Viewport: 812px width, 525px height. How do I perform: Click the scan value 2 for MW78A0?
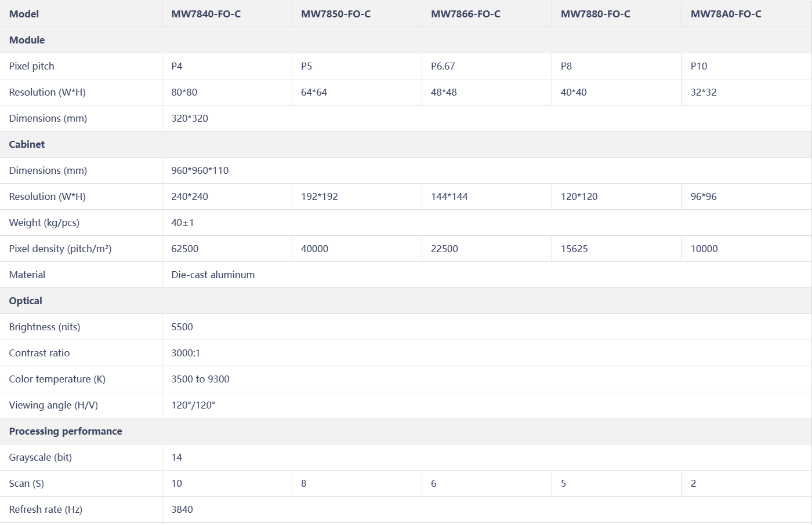tap(694, 483)
